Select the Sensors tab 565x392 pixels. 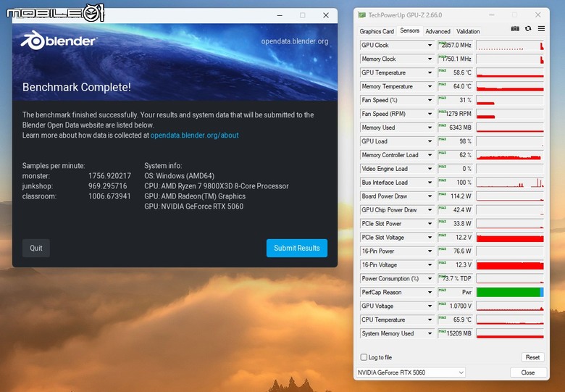point(410,30)
